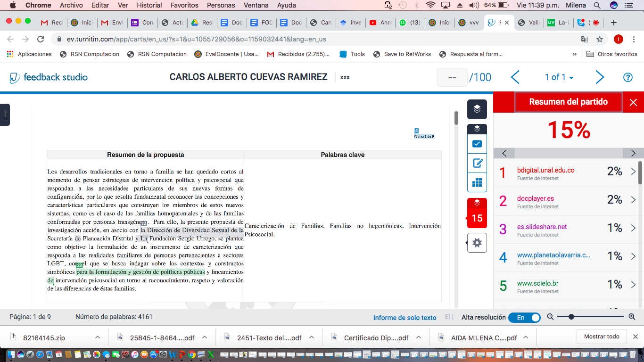Open the 2451-Texto del pdf download
644x362 pixels.
point(263,337)
